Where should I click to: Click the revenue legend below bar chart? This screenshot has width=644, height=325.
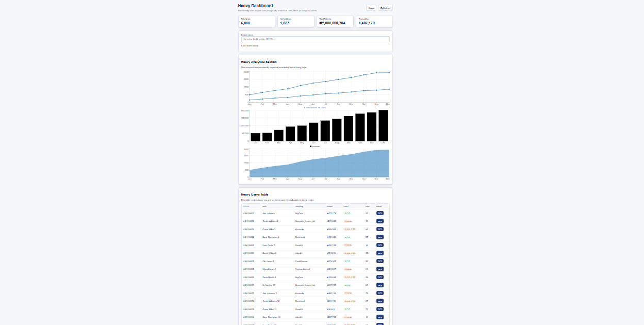coord(315,146)
